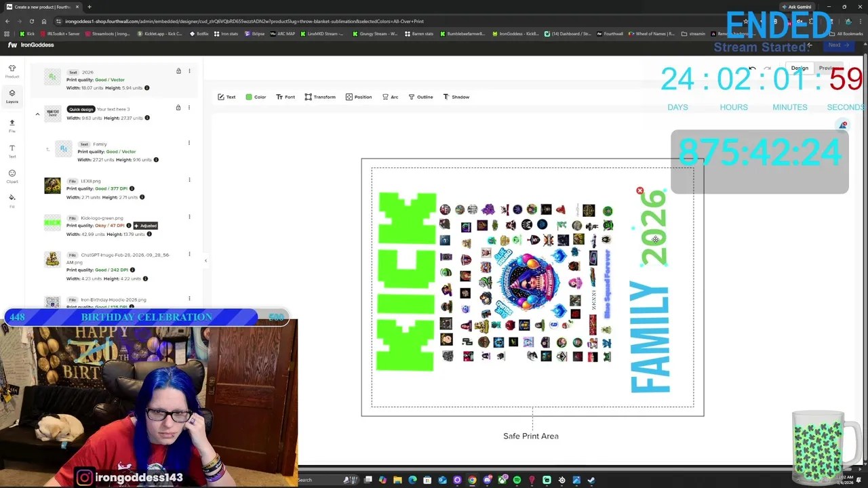Show size info for 2026 text layer
Image resolution: width=868 pixels, height=488 pixels.
click(x=146, y=87)
